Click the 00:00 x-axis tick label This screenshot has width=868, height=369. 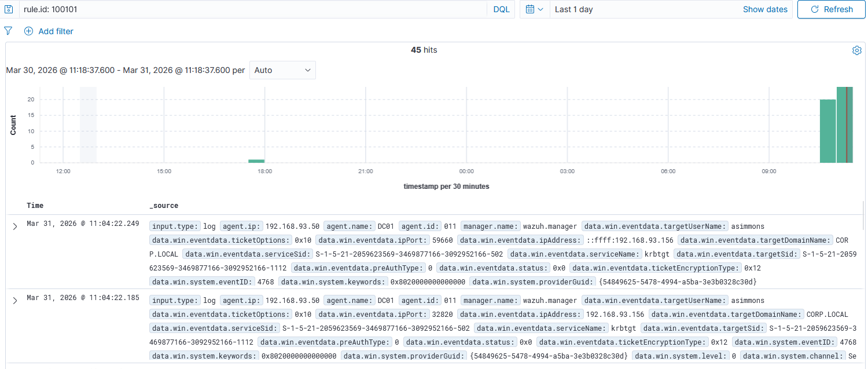click(466, 171)
